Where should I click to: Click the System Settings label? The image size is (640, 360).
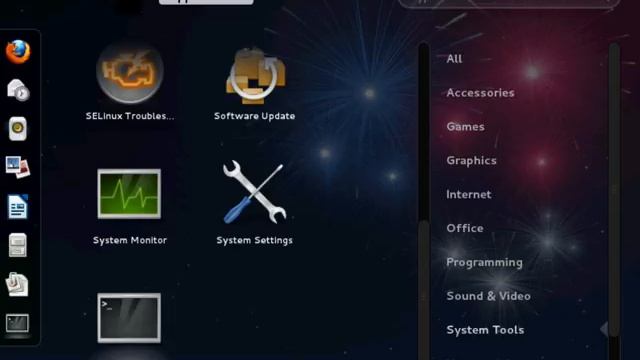pyautogui.click(x=254, y=240)
